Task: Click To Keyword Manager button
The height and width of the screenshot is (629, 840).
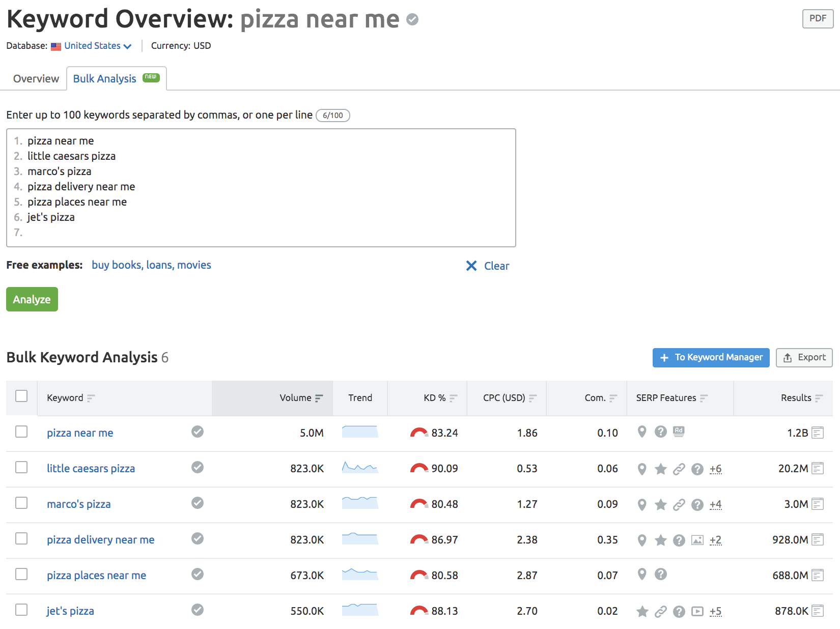Action: [x=711, y=357]
